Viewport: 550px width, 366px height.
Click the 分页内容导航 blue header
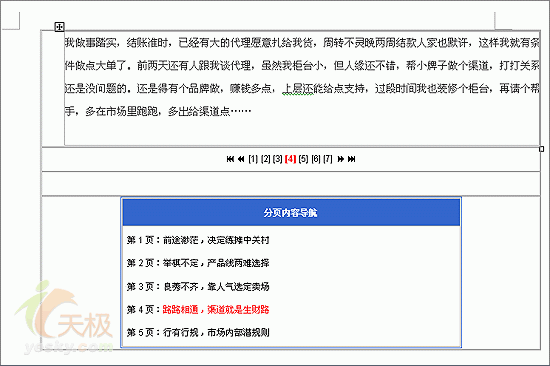[x=291, y=213]
